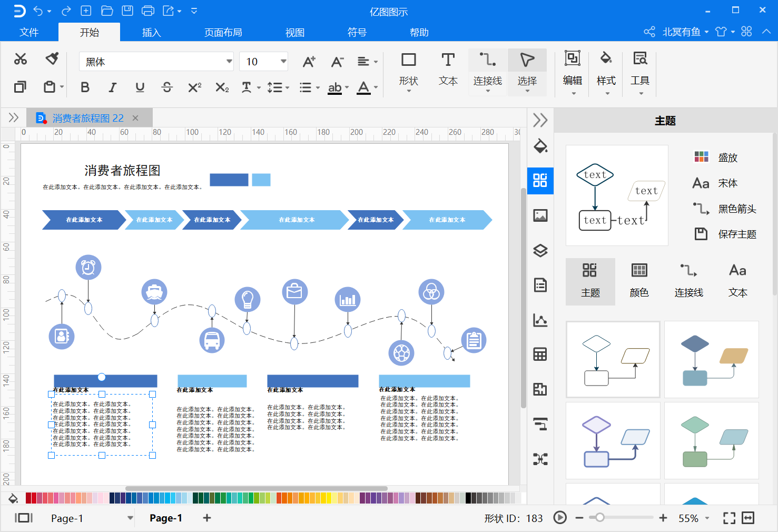Open the text alignment dropdown

coord(367,62)
